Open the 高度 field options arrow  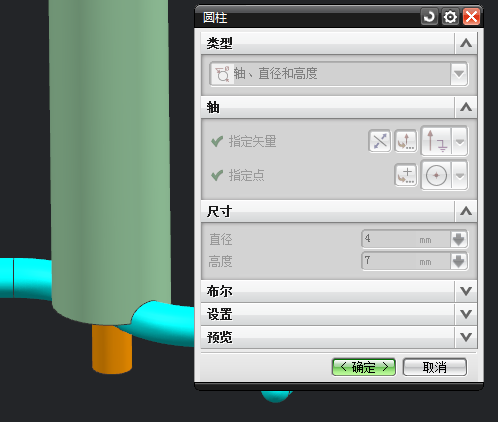[x=459, y=261]
